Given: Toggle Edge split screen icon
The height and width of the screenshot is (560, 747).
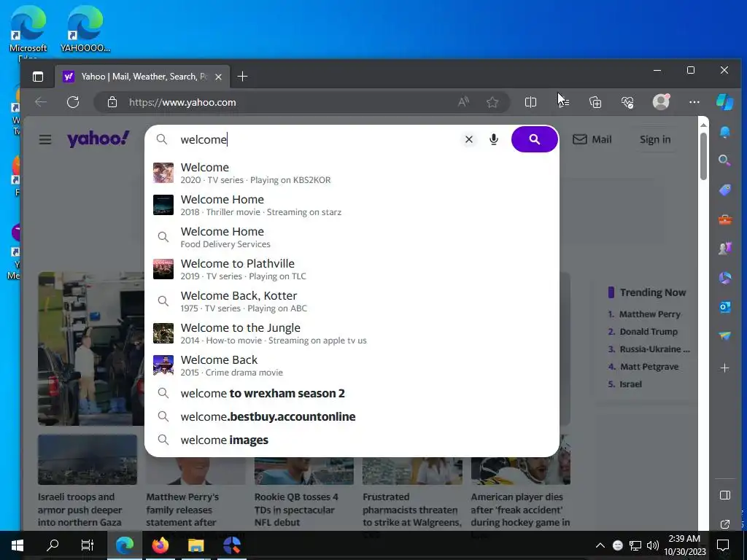Looking at the screenshot, I should point(530,102).
